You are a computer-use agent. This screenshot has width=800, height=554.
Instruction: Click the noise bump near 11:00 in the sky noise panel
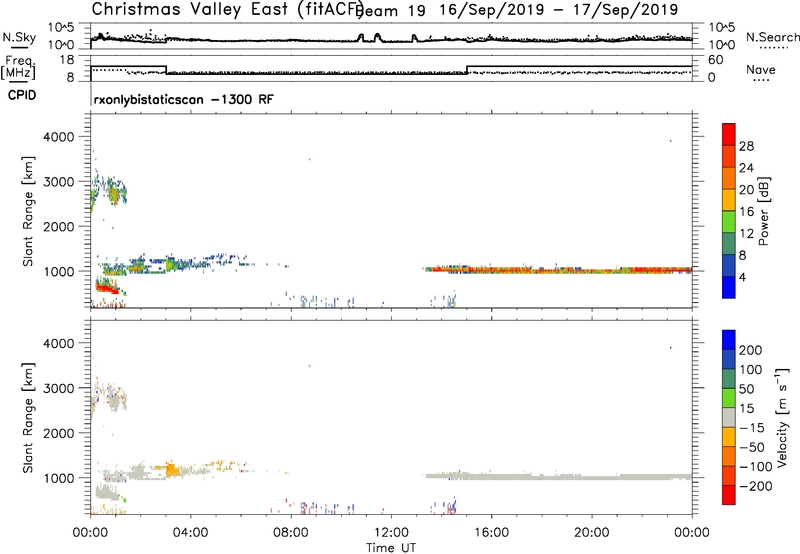pyautogui.click(x=361, y=38)
